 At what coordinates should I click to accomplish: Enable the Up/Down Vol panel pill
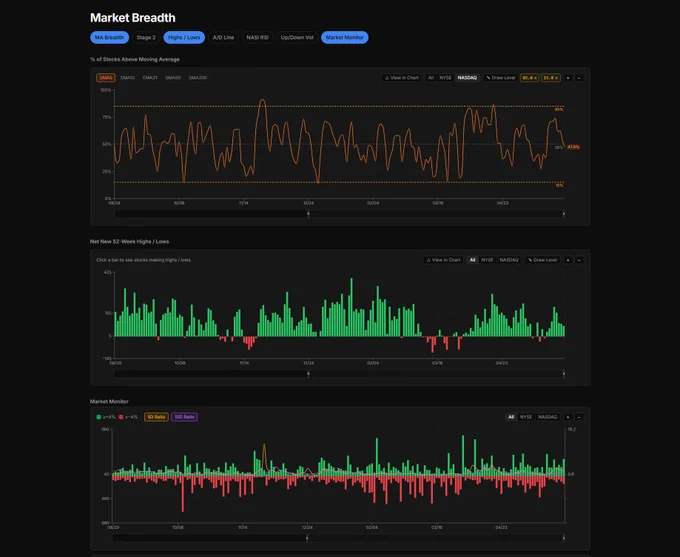pyautogui.click(x=297, y=37)
